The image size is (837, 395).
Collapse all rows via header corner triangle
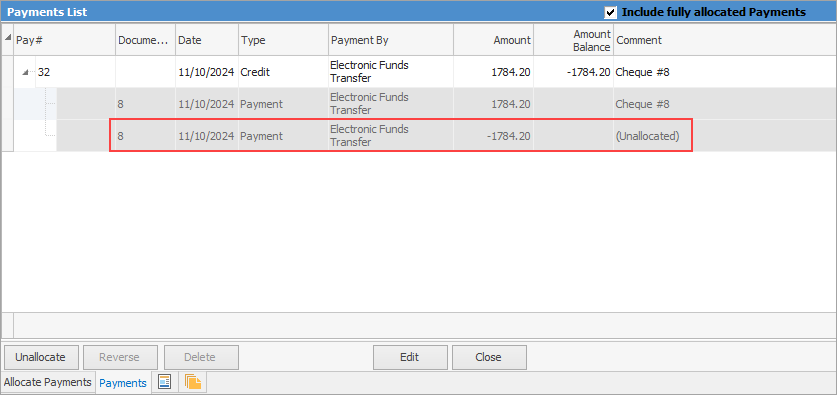[x=7, y=37]
